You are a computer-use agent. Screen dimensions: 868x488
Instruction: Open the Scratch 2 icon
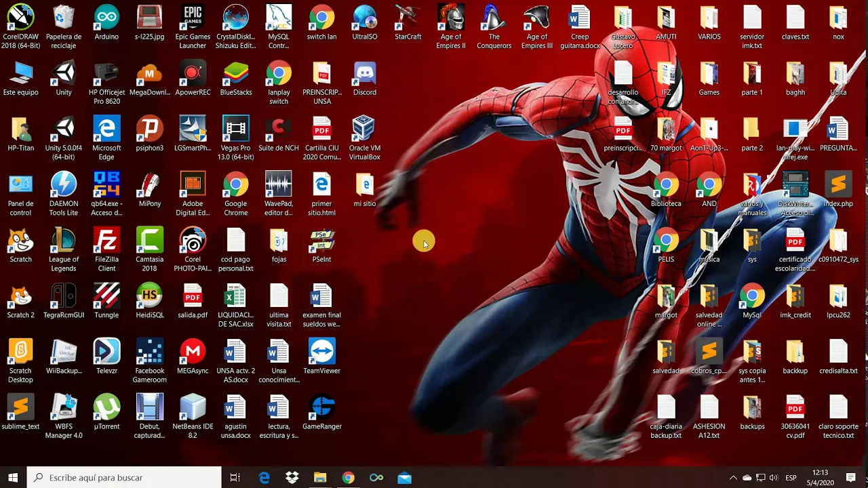point(20,300)
